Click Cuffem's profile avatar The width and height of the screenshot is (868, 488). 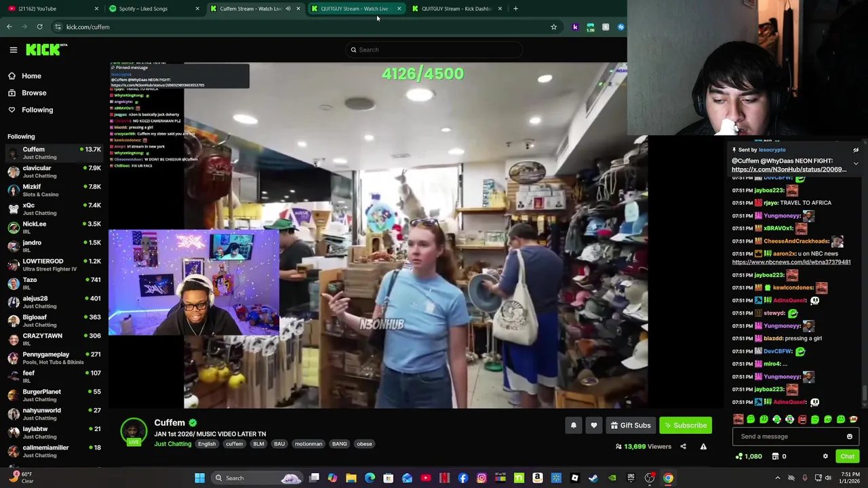134,431
